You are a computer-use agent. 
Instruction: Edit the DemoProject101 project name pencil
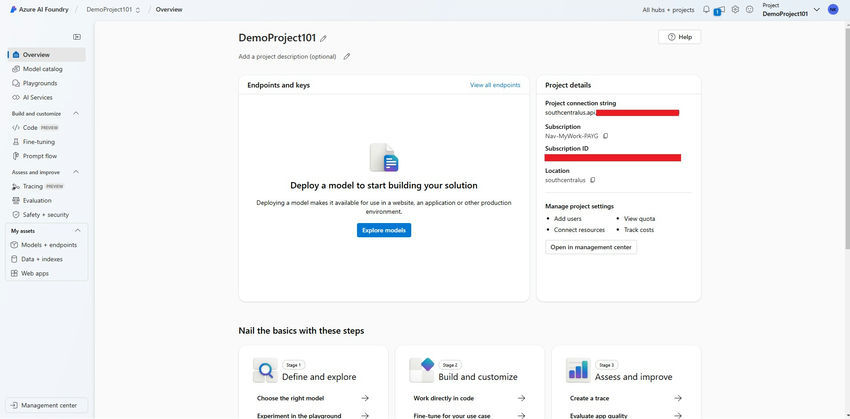click(x=324, y=38)
